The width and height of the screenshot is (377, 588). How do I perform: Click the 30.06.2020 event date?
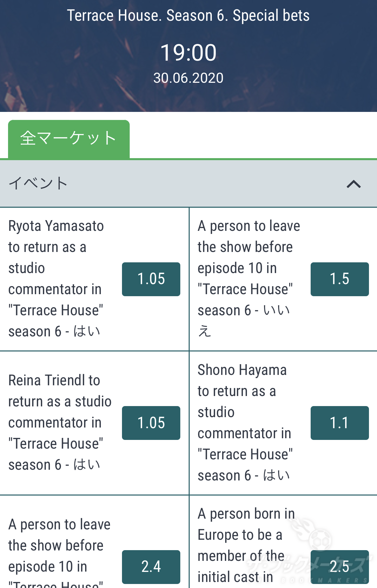[188, 78]
